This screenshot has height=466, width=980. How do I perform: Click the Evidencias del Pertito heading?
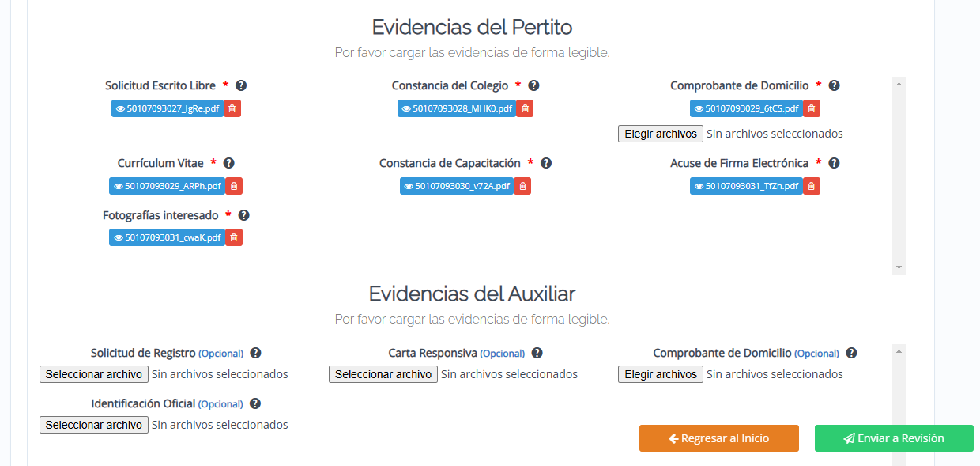(472, 27)
